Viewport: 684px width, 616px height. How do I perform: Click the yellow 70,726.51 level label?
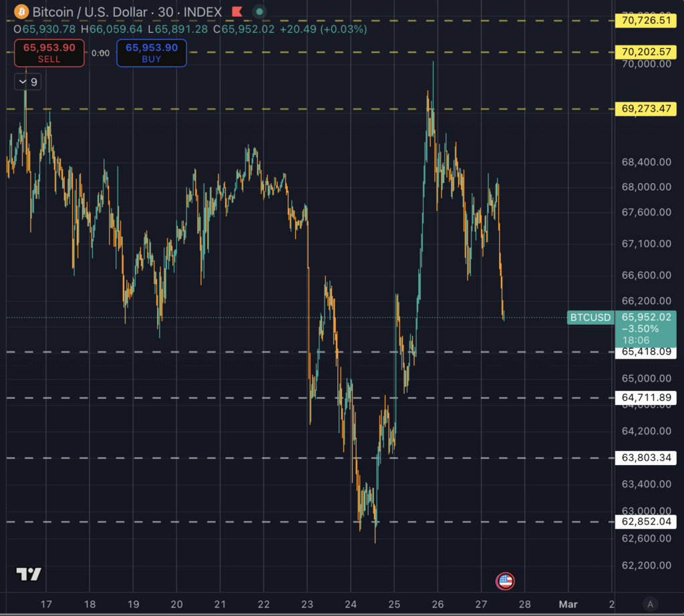coord(645,21)
